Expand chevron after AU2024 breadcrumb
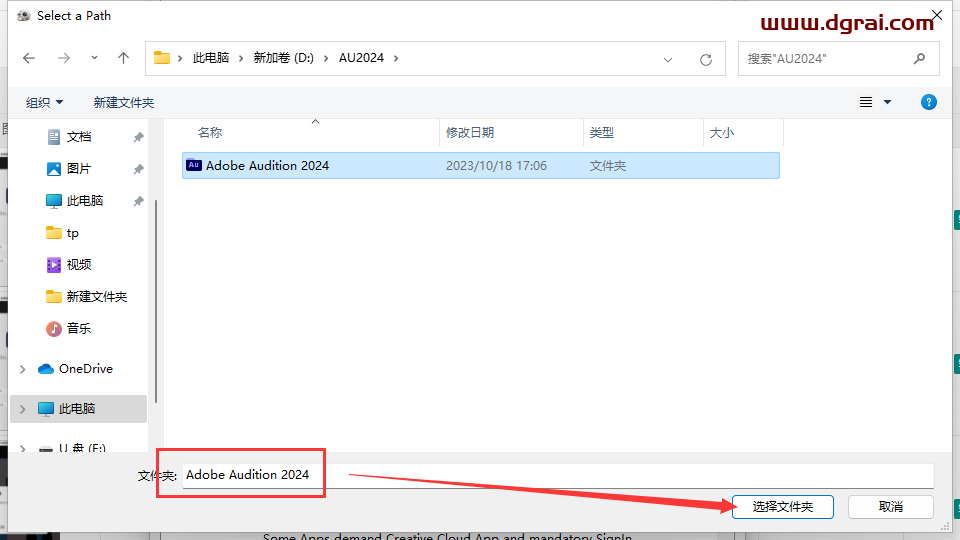 point(396,58)
